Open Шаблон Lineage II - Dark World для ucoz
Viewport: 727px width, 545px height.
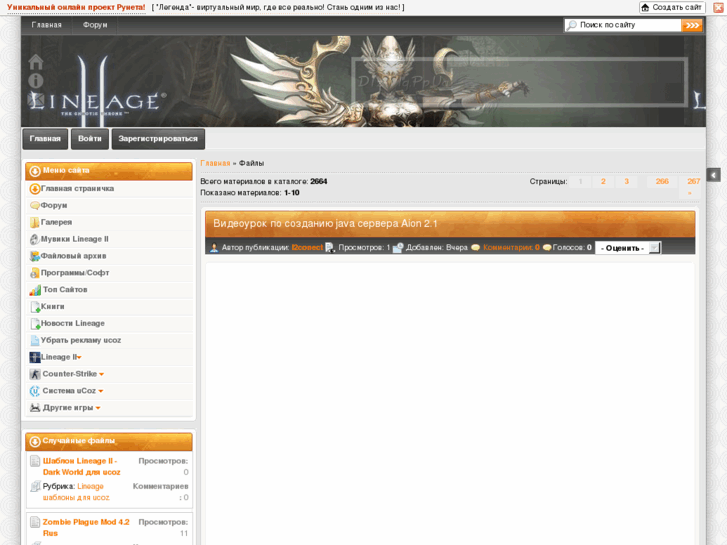(82, 467)
